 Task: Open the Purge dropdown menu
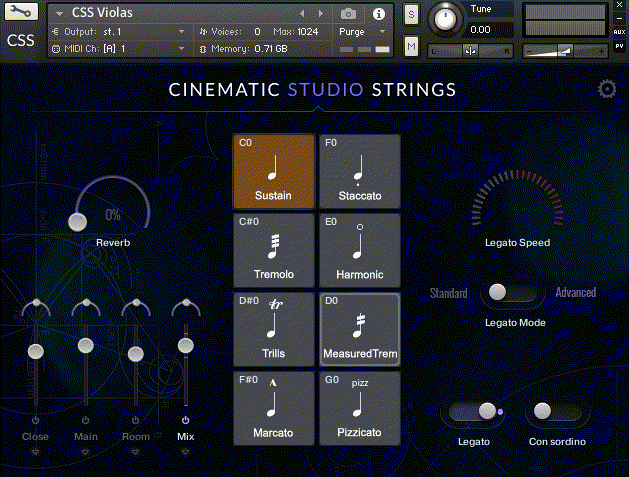(x=362, y=32)
